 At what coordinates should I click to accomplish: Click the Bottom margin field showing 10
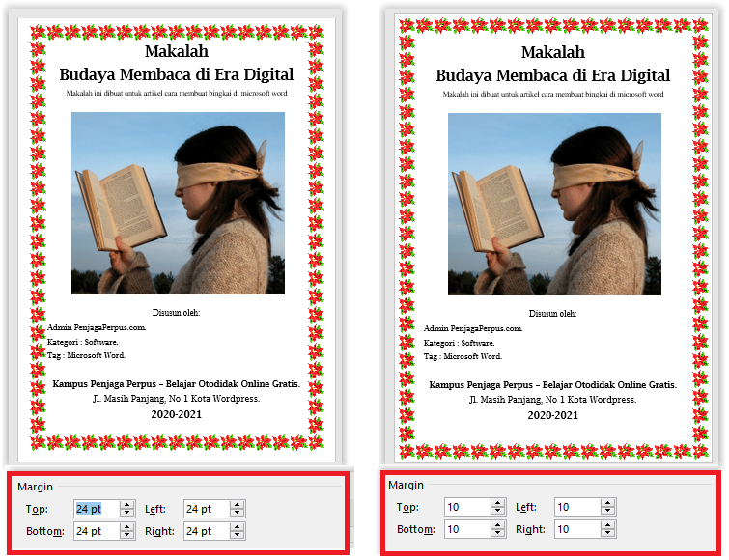coord(467,529)
